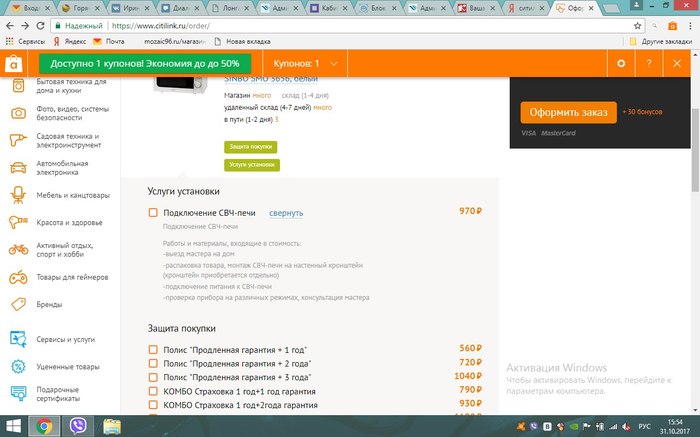Check КОМБО Страховка 1 год+2года гарантия
700x437 pixels.
[153, 405]
